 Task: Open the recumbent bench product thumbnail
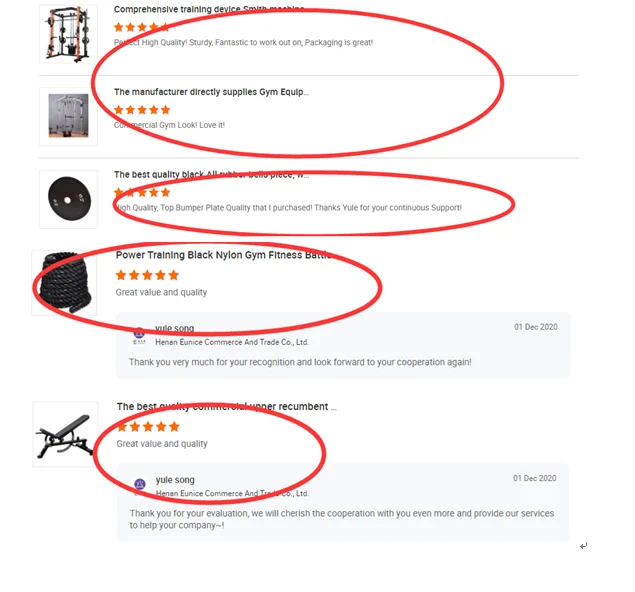(65, 434)
